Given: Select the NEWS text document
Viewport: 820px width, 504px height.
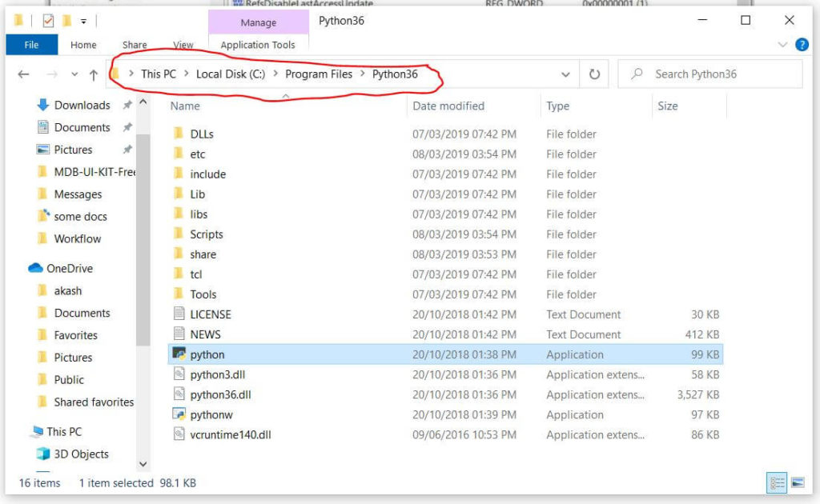Looking at the screenshot, I should pyautogui.click(x=205, y=334).
